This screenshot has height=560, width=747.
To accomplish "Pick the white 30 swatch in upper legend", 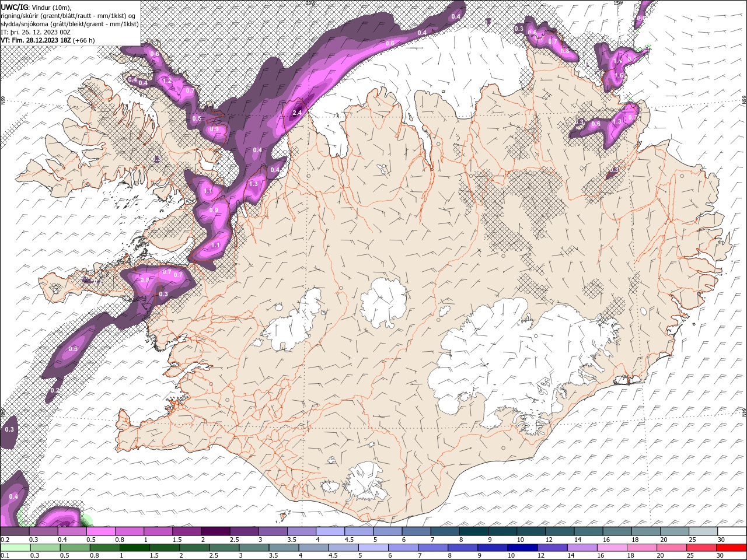I will 732,531.
